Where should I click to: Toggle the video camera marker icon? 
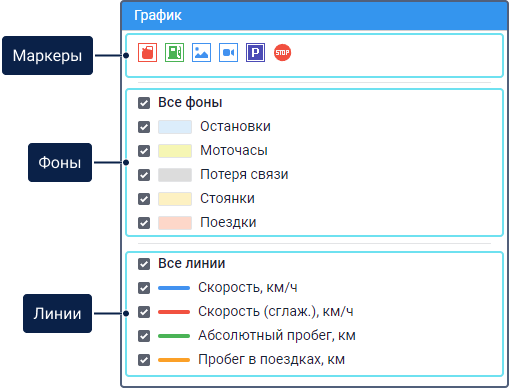pyautogui.click(x=228, y=53)
